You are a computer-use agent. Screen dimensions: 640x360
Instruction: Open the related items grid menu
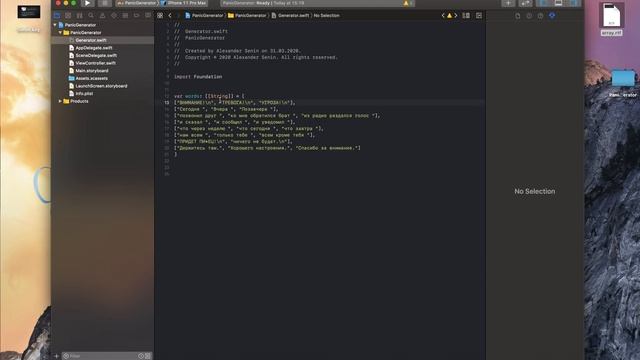point(160,16)
